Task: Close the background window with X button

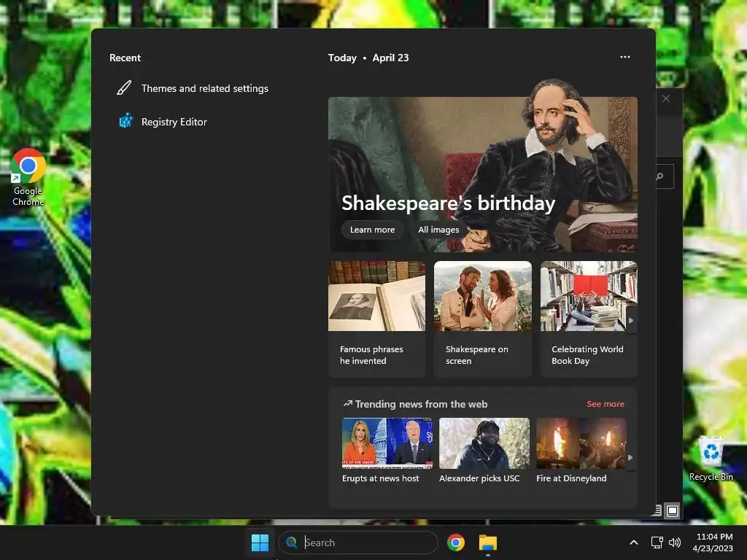Action: 666,98
